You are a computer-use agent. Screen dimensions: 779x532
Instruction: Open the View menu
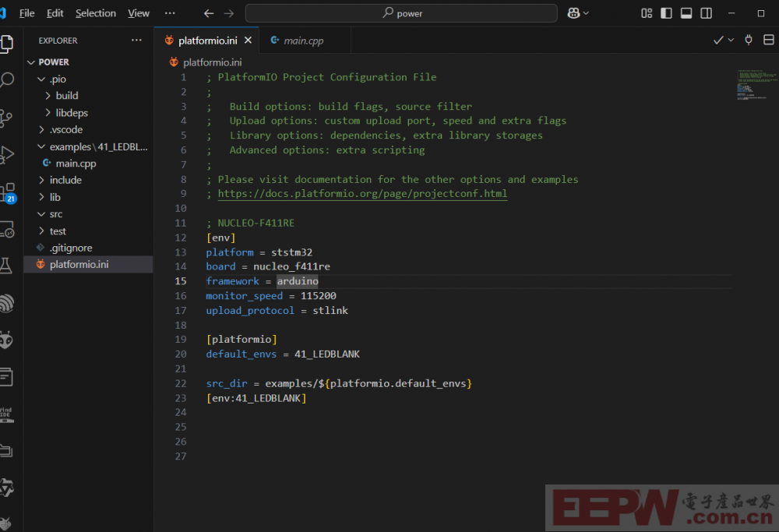[139, 13]
